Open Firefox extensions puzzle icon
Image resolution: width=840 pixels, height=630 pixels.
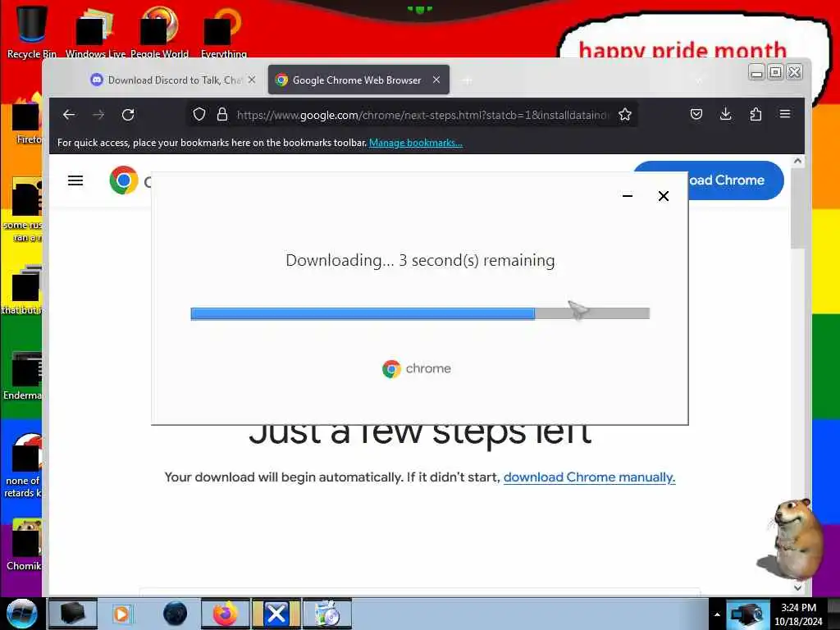pyautogui.click(x=756, y=114)
